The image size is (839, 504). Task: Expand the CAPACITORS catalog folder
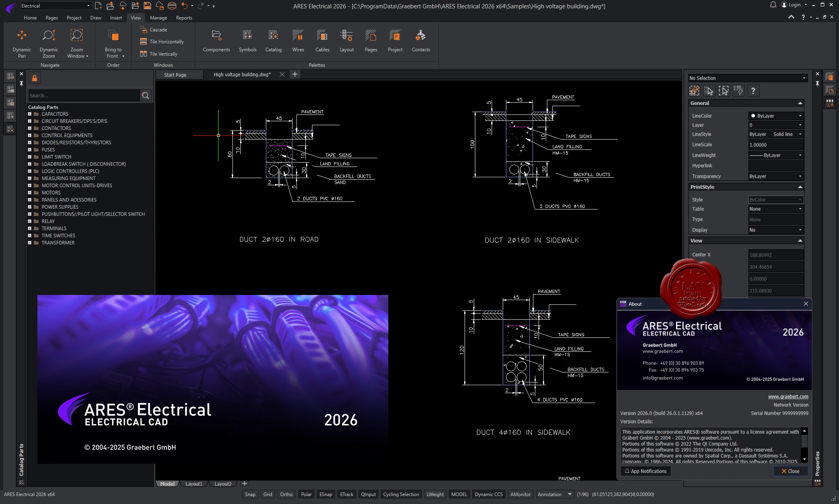[x=29, y=114]
